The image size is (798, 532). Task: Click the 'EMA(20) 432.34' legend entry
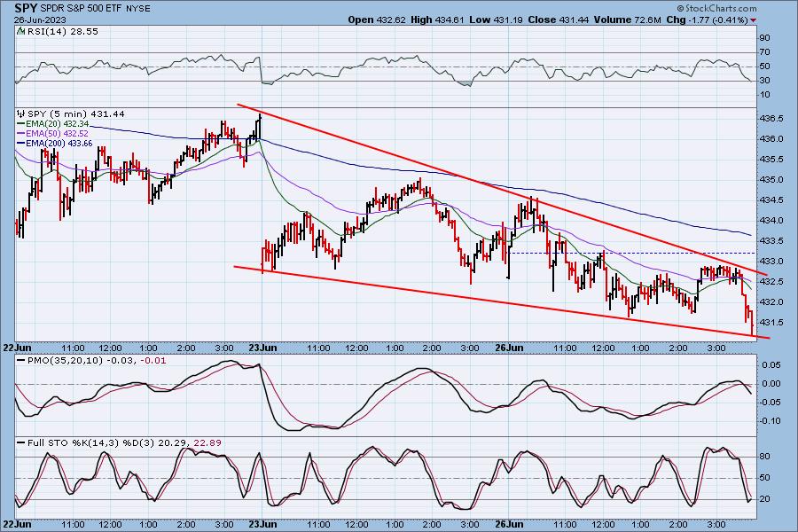coord(53,124)
